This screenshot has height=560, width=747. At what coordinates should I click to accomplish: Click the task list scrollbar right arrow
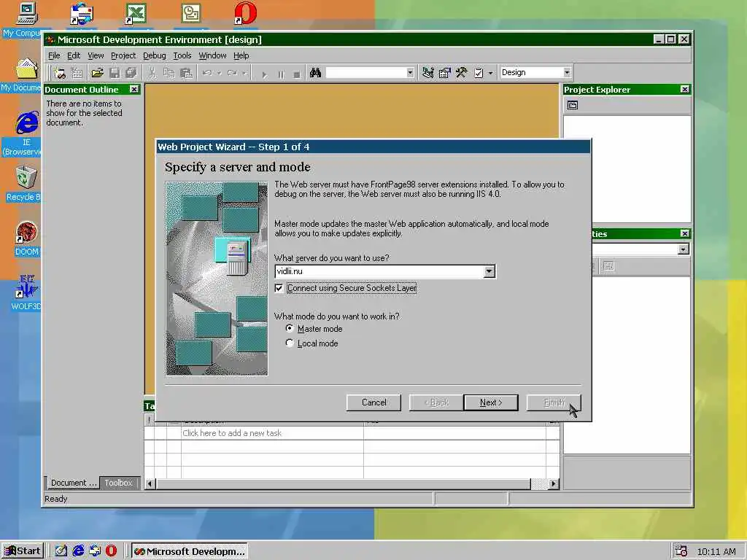coord(553,484)
